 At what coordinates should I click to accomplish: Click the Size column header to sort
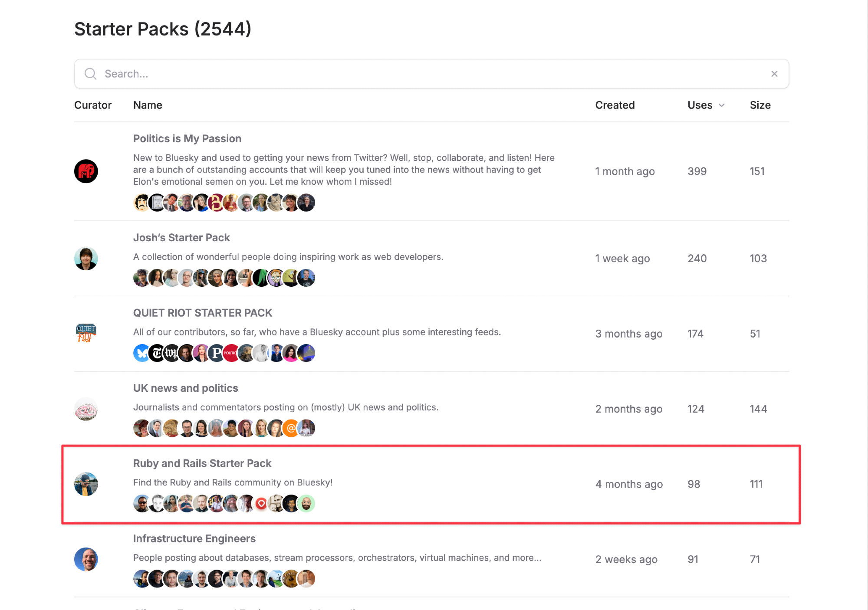pyautogui.click(x=760, y=105)
